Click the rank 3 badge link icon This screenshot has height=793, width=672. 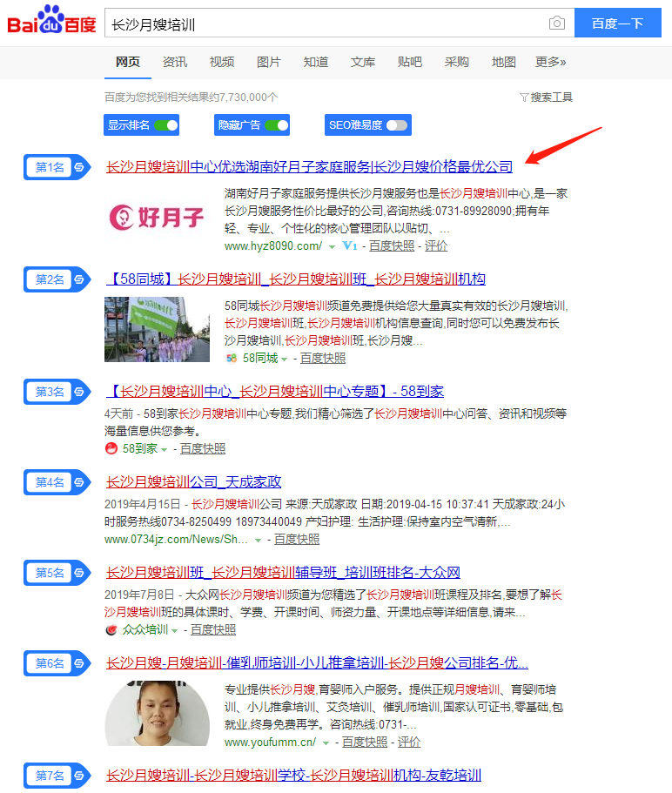point(79,392)
